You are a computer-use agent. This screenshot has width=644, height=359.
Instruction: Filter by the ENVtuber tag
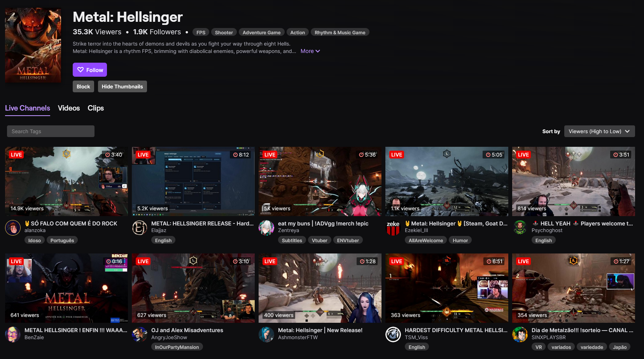pos(348,240)
